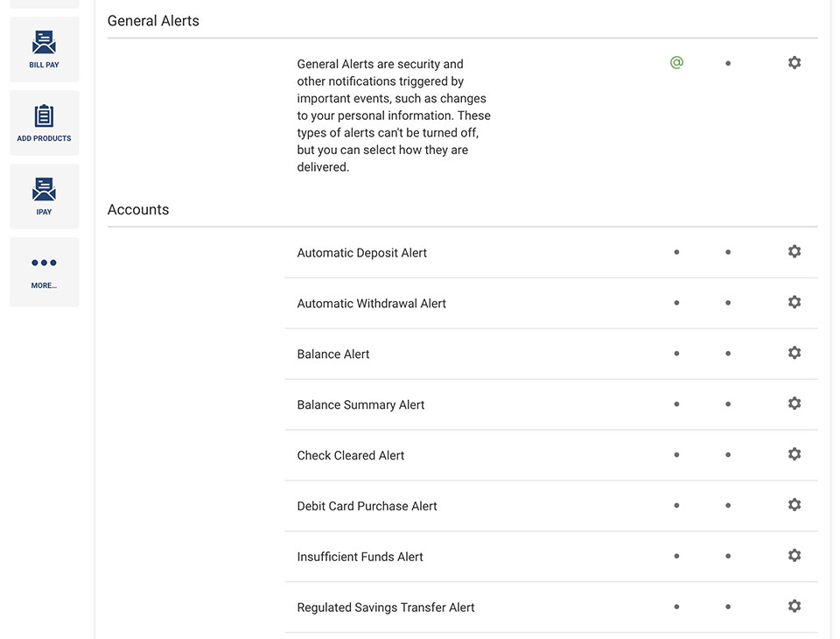Toggle second delivery dot for Balance Alert
This screenshot has width=840, height=639.
tap(728, 354)
